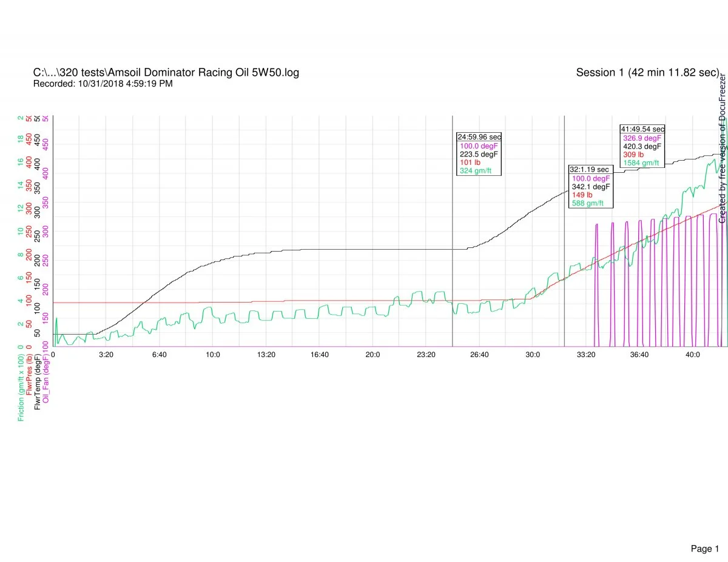Click the Friction (gm/ft x 100) axis label
The width and height of the screenshot is (728, 562).
[x=21, y=388]
